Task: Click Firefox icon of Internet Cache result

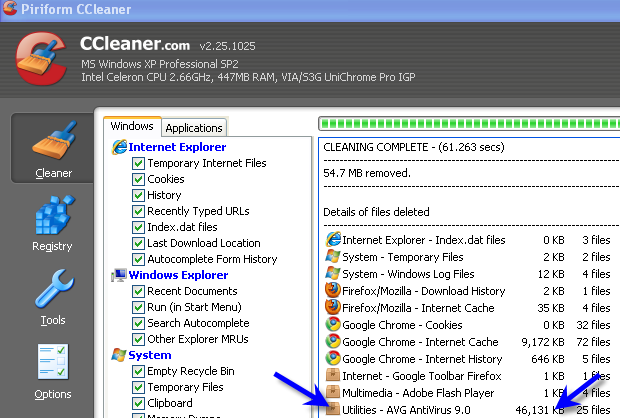Action: [333, 308]
